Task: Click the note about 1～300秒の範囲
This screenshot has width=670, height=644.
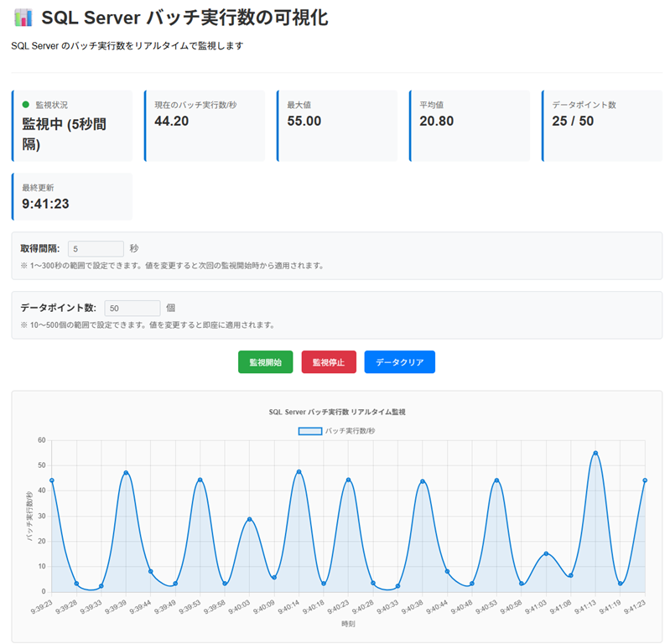Action: [172, 266]
